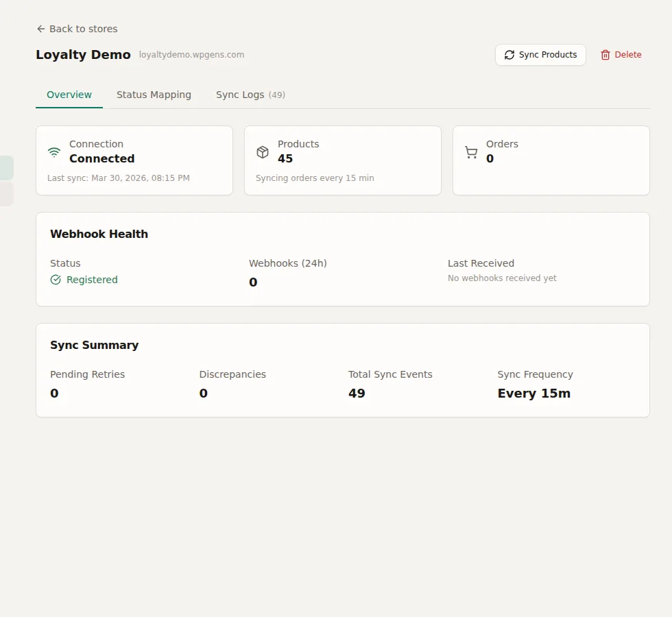Click the Sync Frequency label

(x=536, y=374)
